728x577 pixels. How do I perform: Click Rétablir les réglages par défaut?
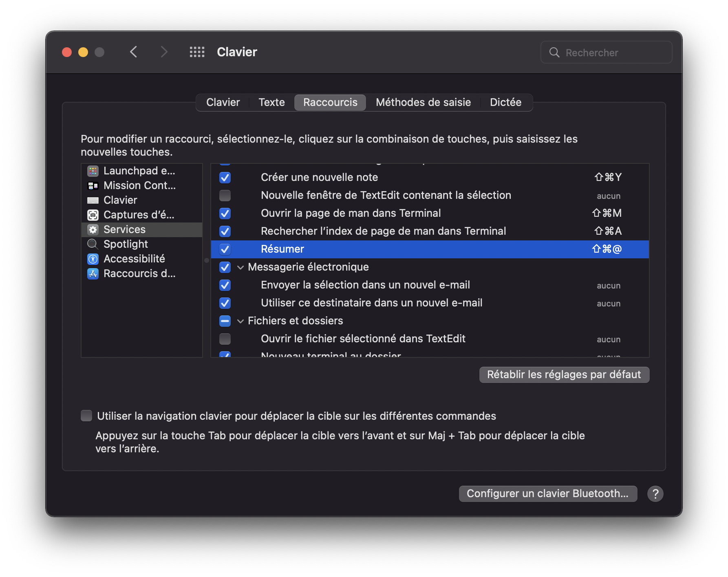(564, 375)
